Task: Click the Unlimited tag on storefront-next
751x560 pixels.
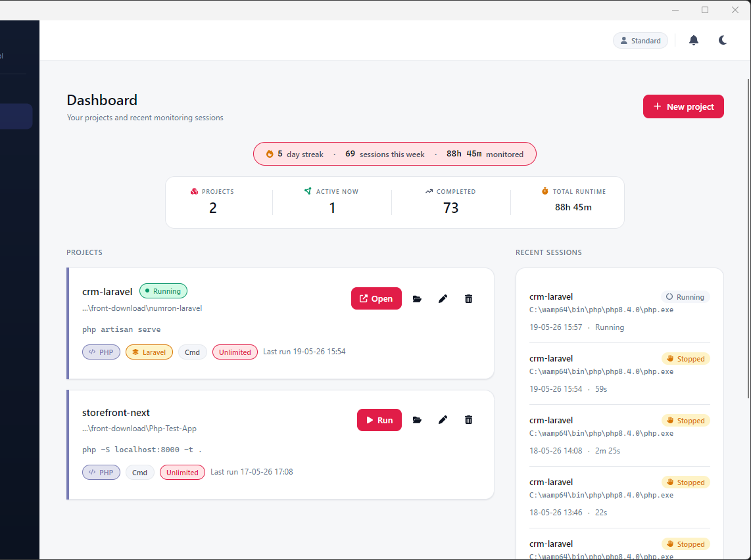Action: 182,473
